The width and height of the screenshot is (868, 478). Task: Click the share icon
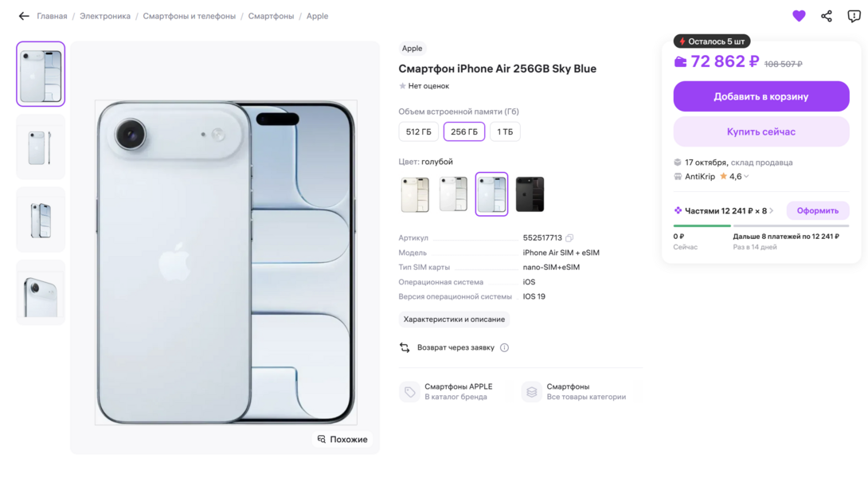(x=827, y=16)
